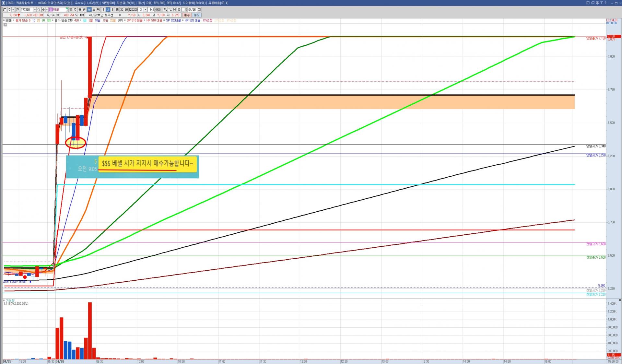Toggle the HP 510 대골 legend checkbox
Screen dimensions: 622x364
(144, 20)
